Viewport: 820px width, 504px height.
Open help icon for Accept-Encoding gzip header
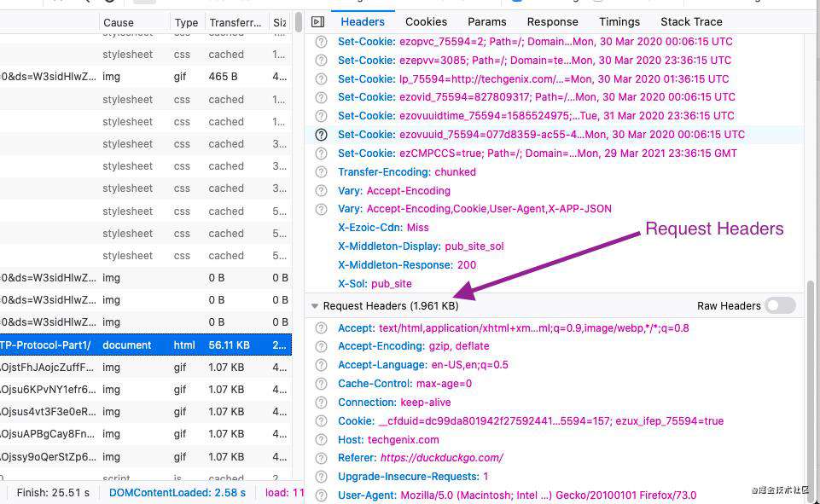pyautogui.click(x=321, y=346)
